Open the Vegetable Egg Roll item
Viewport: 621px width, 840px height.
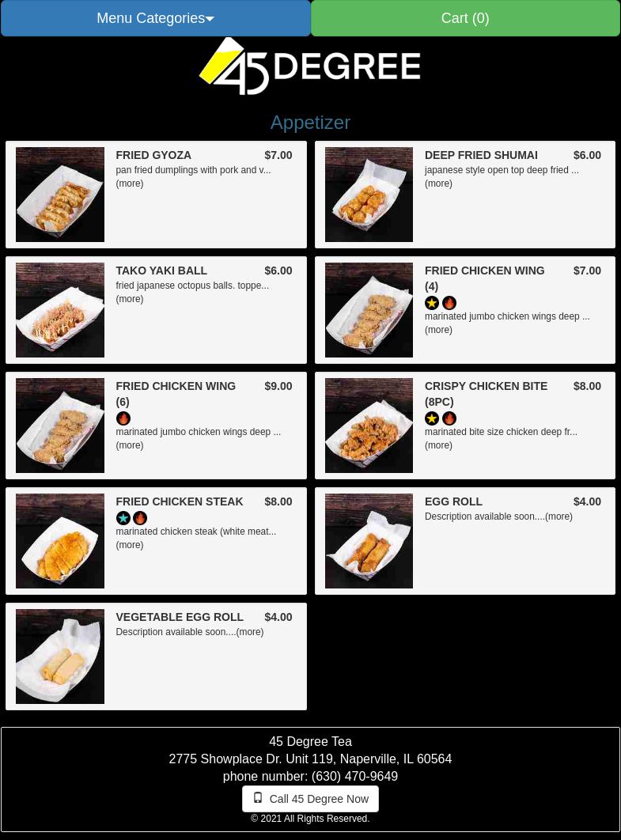[x=180, y=617]
